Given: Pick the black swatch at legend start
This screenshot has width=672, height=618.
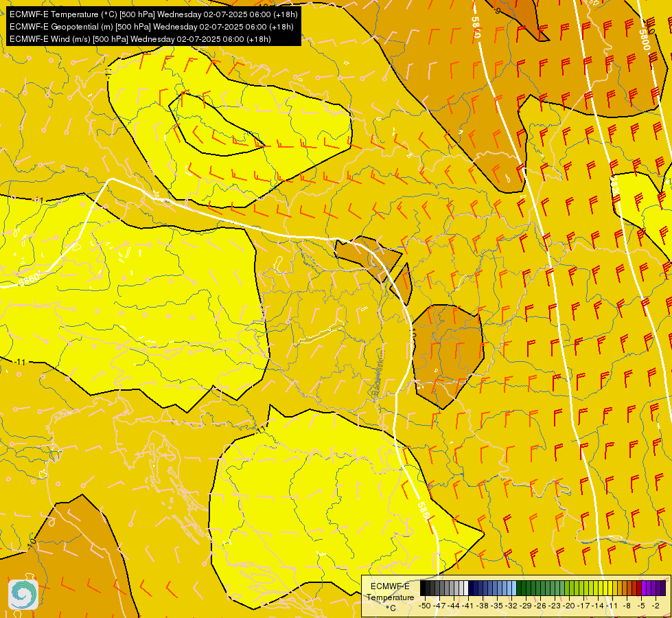Looking at the screenshot, I should (x=423, y=588).
